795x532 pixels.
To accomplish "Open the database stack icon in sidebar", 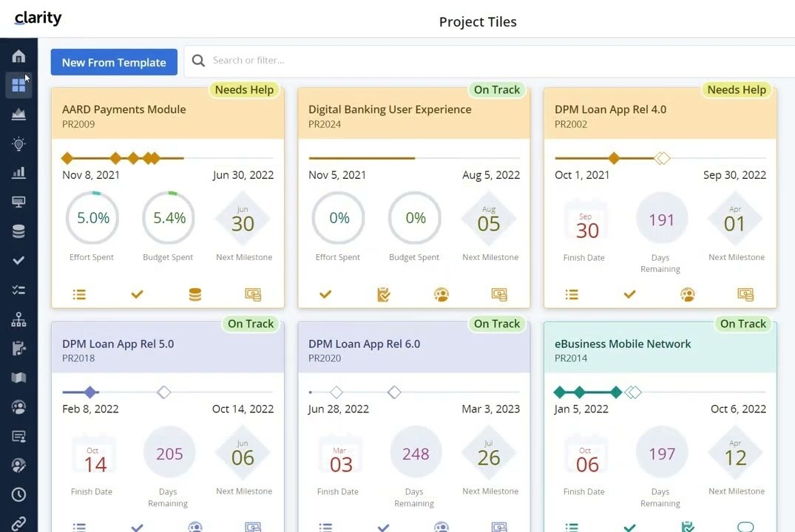I will point(18,231).
